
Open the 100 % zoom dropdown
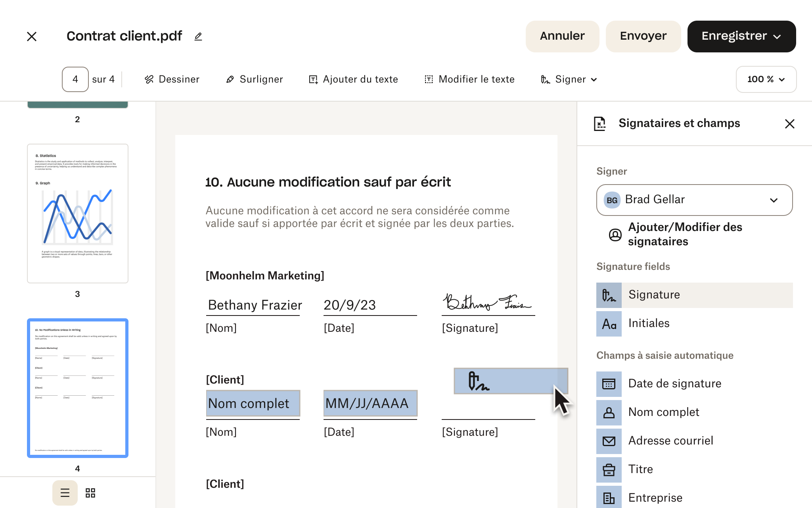[x=766, y=79]
